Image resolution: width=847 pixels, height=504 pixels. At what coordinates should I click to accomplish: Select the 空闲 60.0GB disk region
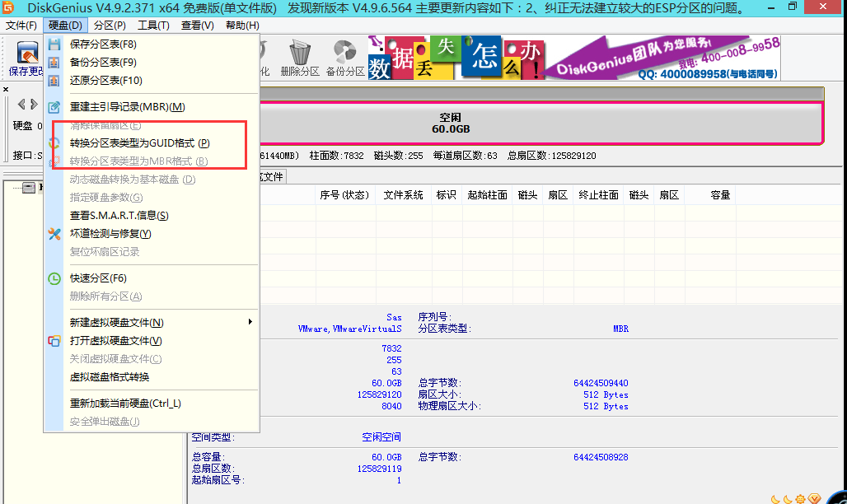click(x=541, y=124)
